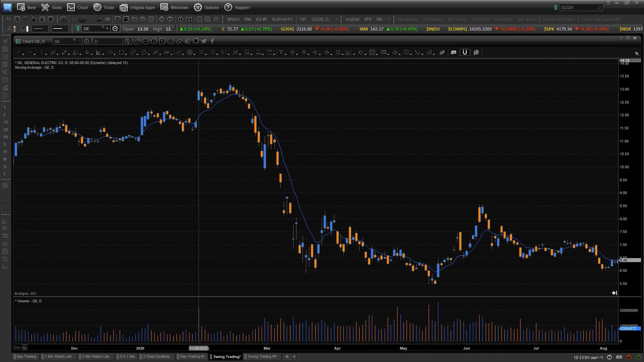644x362 pixels.
Task: Click the percent scale icon
Action: pyautogui.click(x=143, y=19)
